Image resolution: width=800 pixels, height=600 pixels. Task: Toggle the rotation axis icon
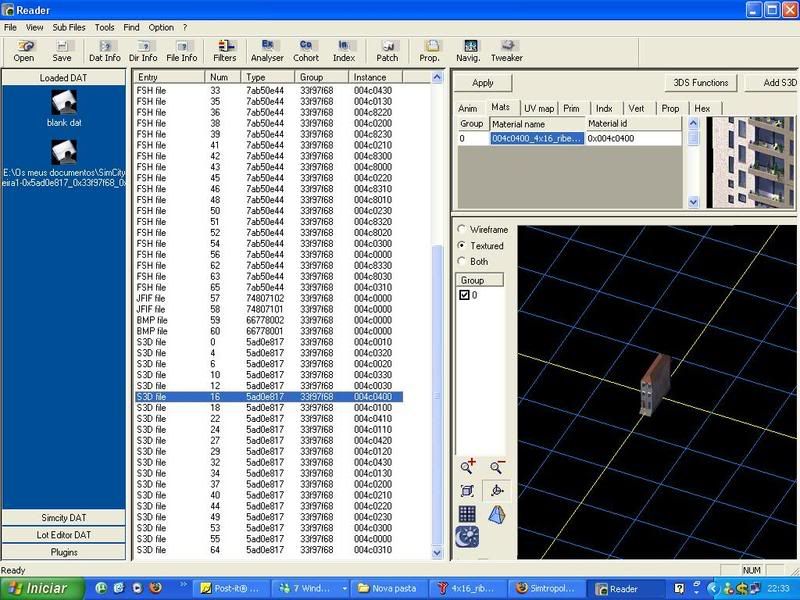(497, 491)
